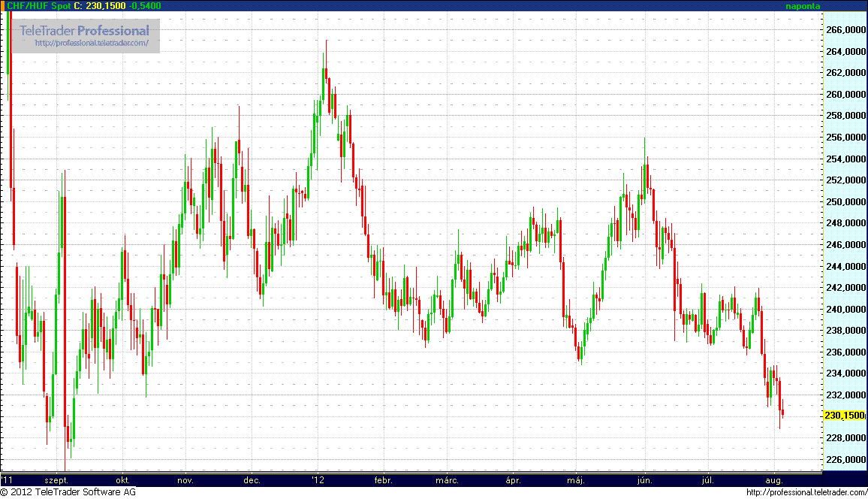Screen dimensions: 868x499
Task: Click the 266,0000 price axis label
Action: coord(844,30)
